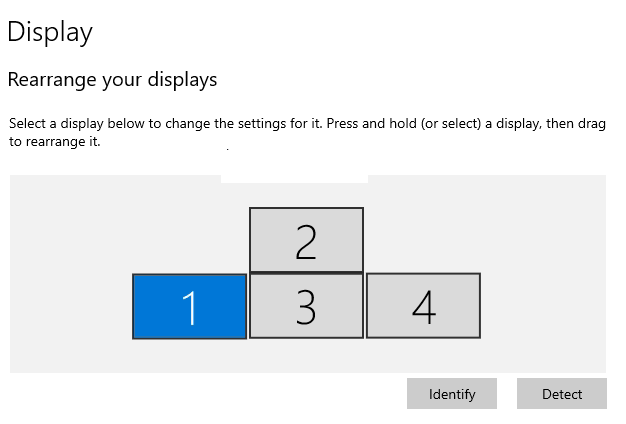Select display 3 in the arrangement
This screenshot has width=626, height=424.
[x=306, y=306]
